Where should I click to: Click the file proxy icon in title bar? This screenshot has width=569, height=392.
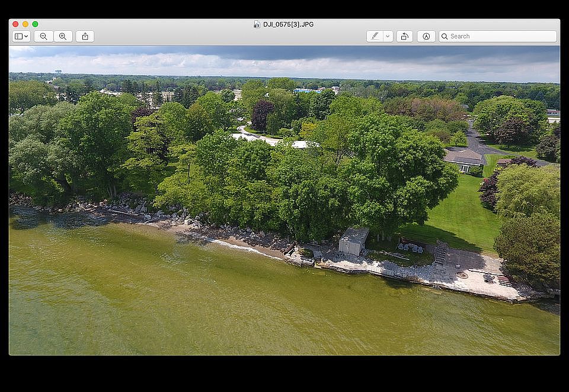click(x=257, y=24)
